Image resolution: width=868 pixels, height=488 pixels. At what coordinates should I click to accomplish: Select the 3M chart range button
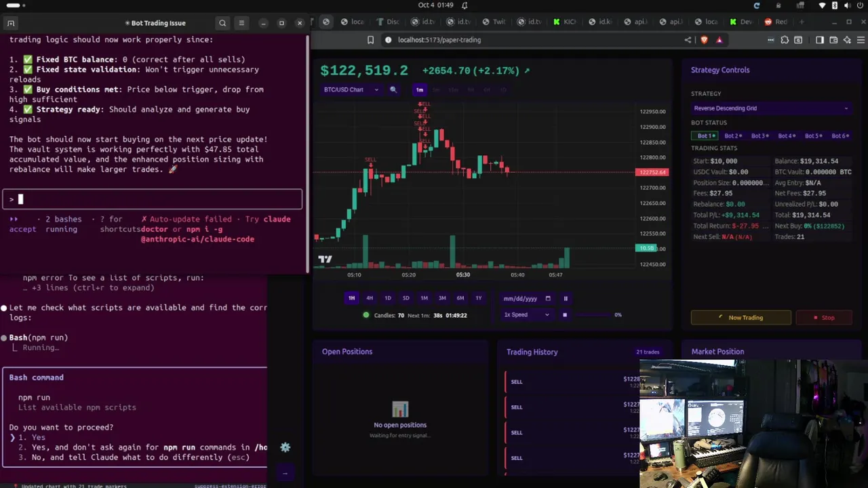coord(442,298)
